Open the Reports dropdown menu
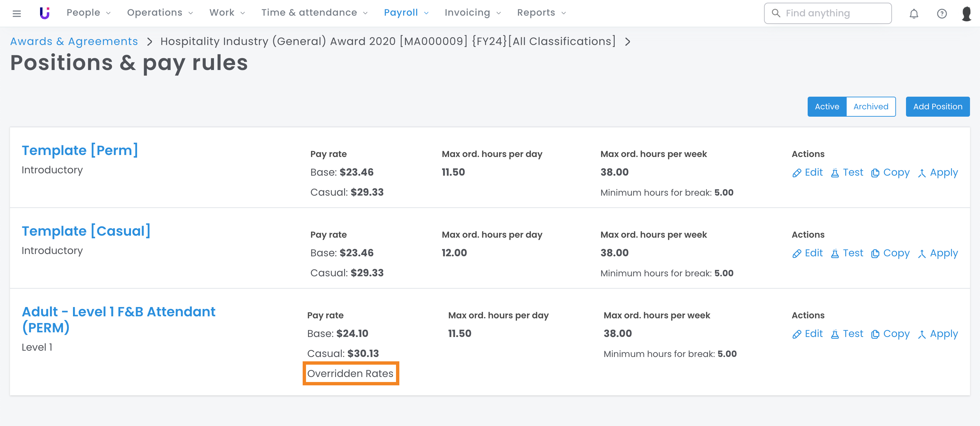 click(541, 13)
